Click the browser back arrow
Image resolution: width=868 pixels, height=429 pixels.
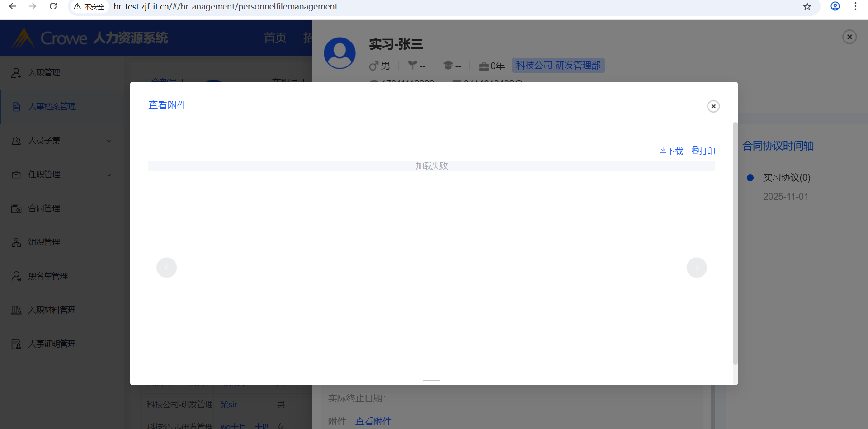(13, 6)
